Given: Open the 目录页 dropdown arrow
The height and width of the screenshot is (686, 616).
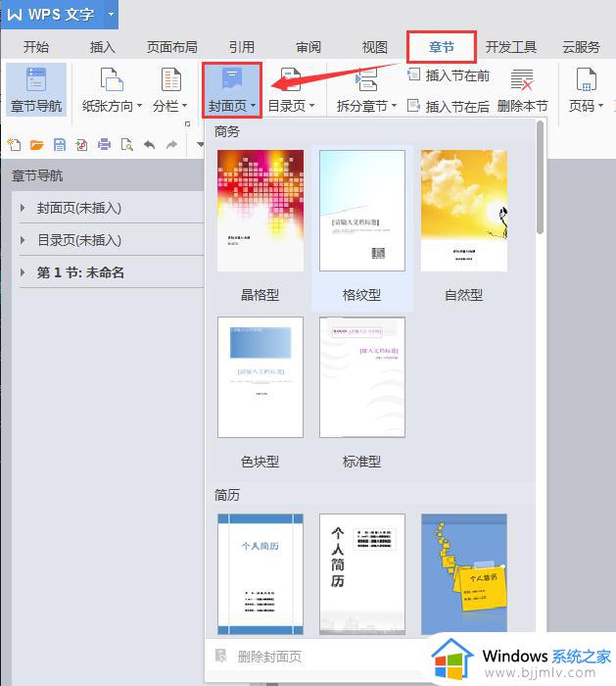Looking at the screenshot, I should tap(312, 106).
